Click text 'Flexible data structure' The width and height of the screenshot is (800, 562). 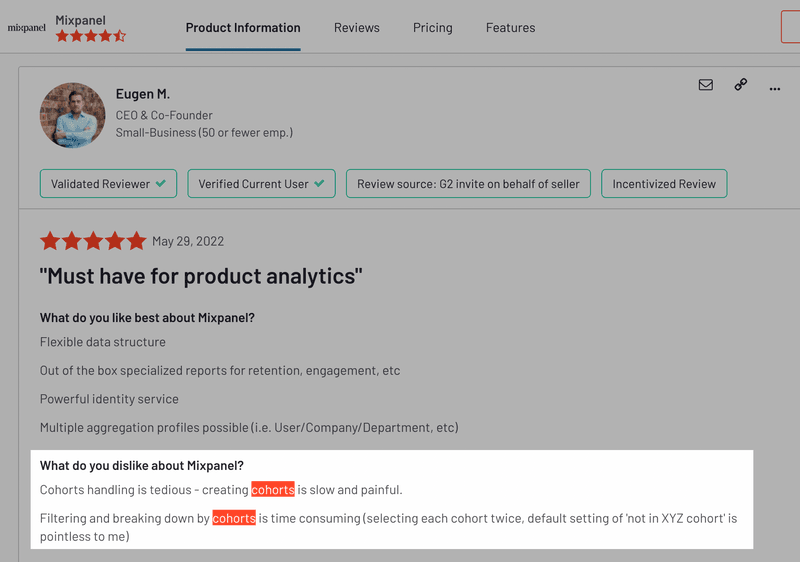(103, 342)
